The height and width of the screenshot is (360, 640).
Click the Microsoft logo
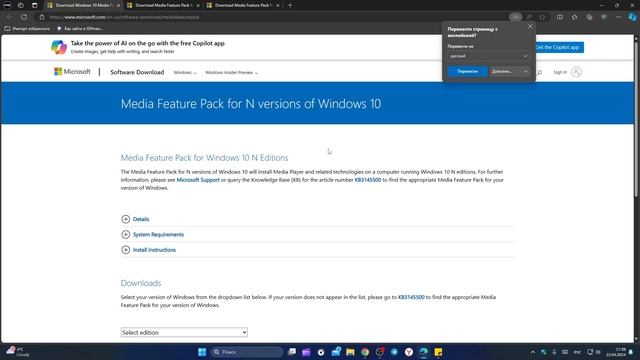[x=72, y=72]
